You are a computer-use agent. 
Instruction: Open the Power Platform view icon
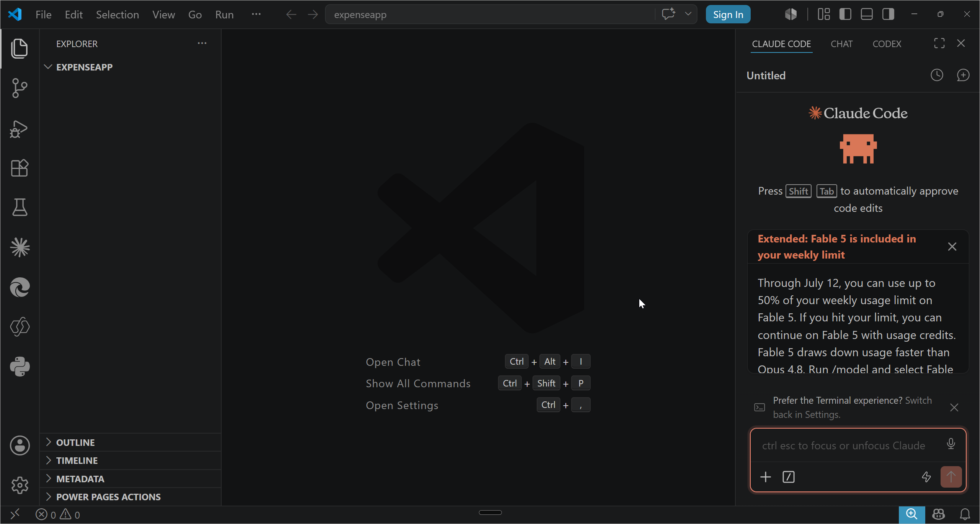point(20,327)
